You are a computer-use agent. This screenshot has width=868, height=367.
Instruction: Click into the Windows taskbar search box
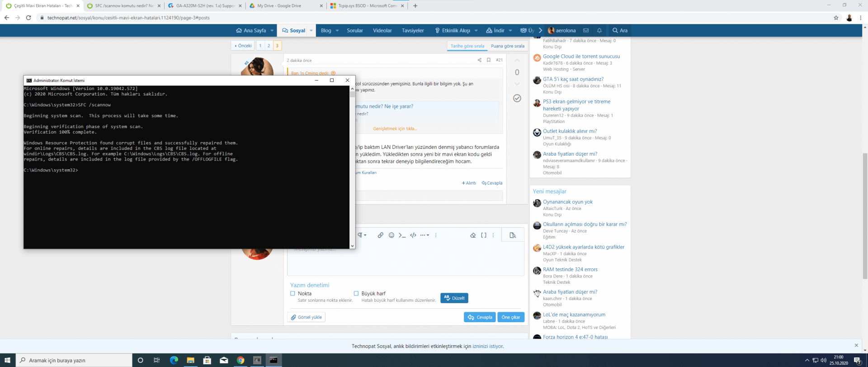(74, 360)
